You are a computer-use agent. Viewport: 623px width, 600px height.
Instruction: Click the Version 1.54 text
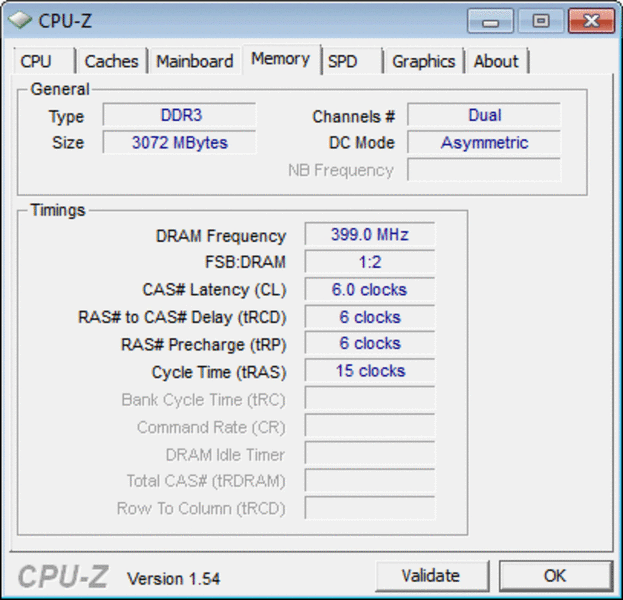pyautogui.click(x=173, y=579)
